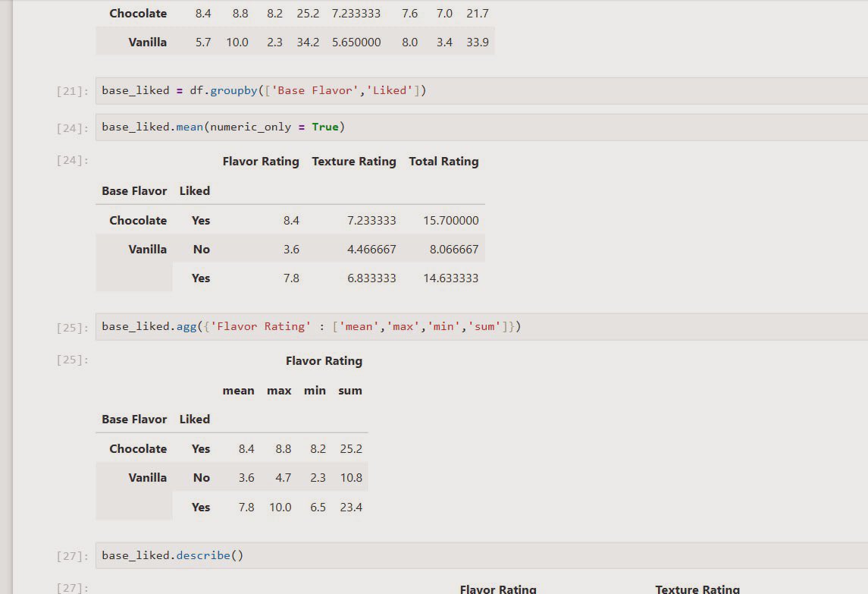Click the value 8.066667 in Total Rating

[x=454, y=250]
